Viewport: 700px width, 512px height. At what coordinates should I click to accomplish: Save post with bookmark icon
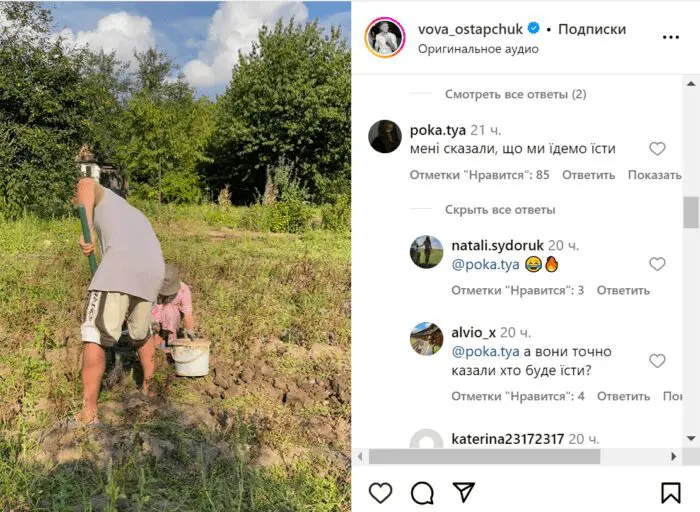671,493
